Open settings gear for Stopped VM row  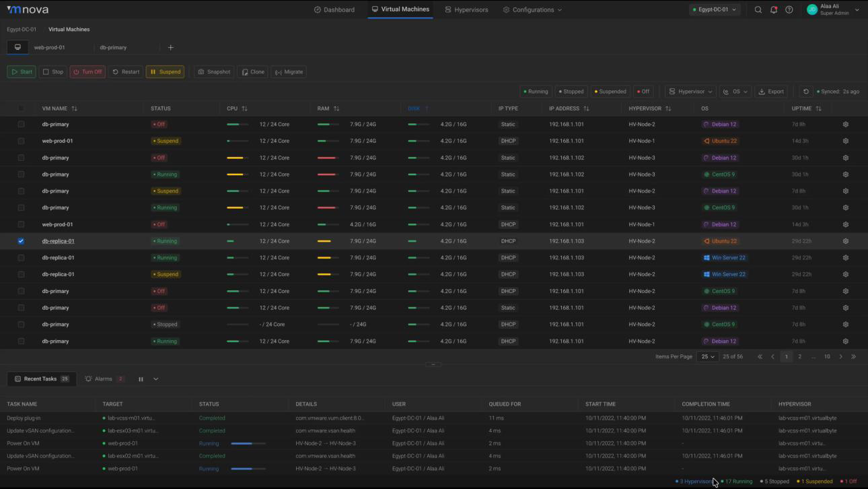[x=846, y=324]
